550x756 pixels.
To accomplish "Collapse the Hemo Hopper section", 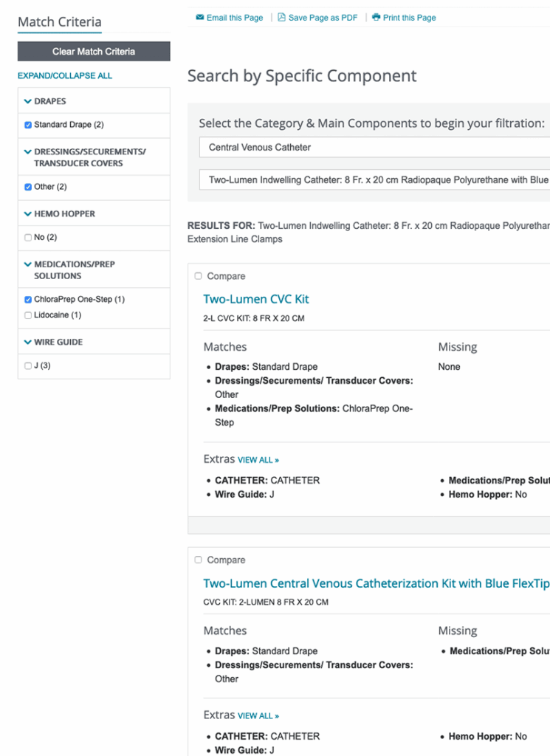I will 28,214.
